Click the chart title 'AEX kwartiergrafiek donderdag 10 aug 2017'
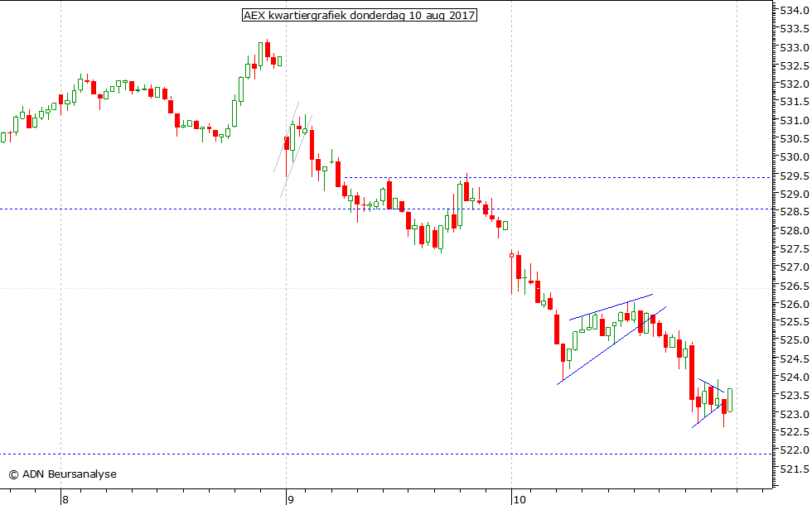 [x=360, y=15]
